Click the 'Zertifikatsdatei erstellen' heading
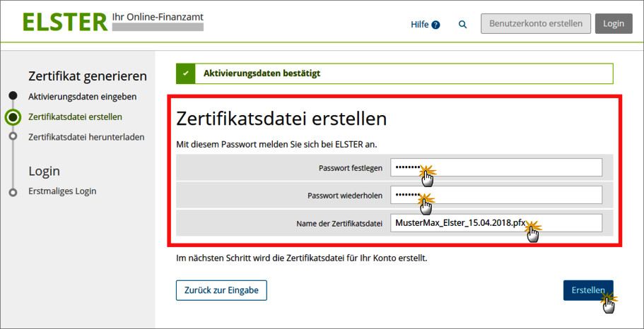644x329 pixels. (281, 119)
